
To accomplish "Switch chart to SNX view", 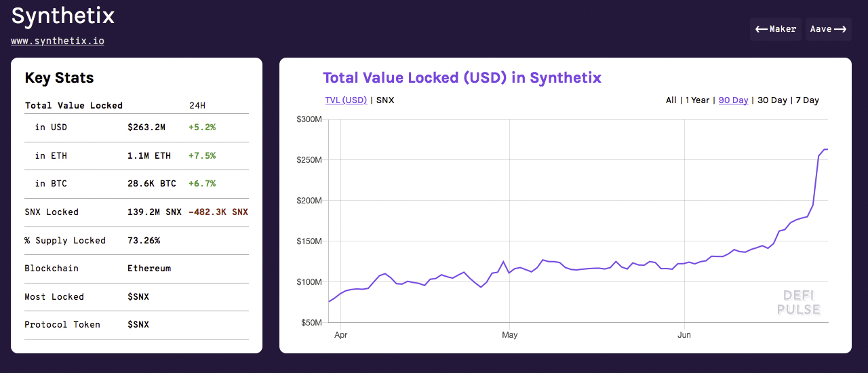I will click(385, 100).
